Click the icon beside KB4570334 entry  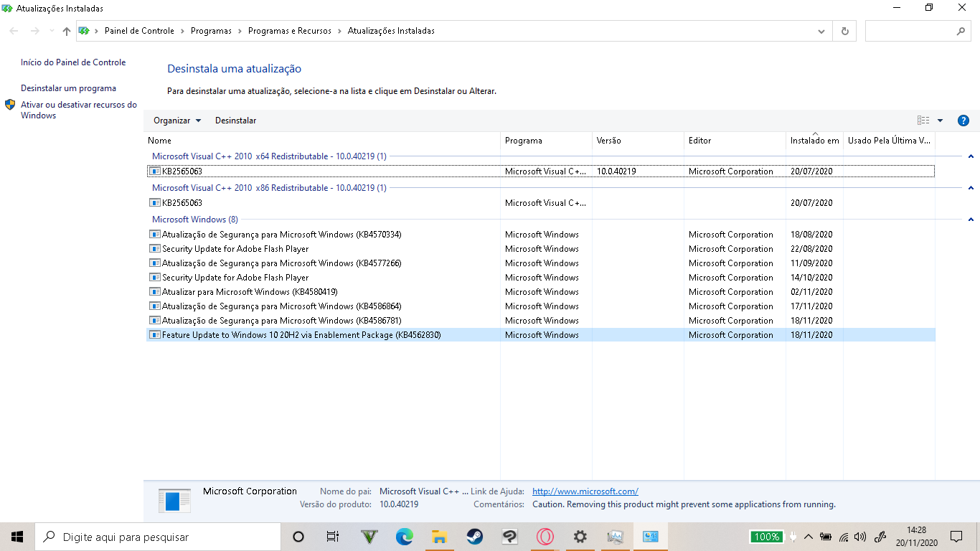(155, 235)
